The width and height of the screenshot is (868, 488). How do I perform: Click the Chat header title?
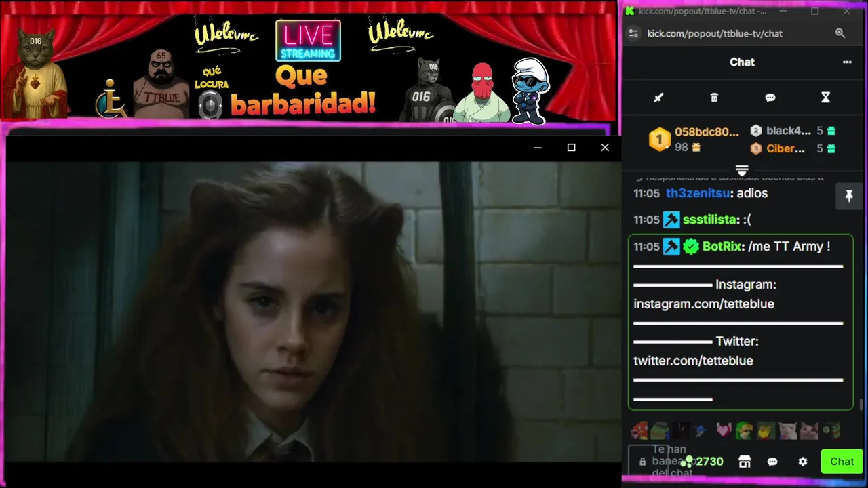[742, 62]
